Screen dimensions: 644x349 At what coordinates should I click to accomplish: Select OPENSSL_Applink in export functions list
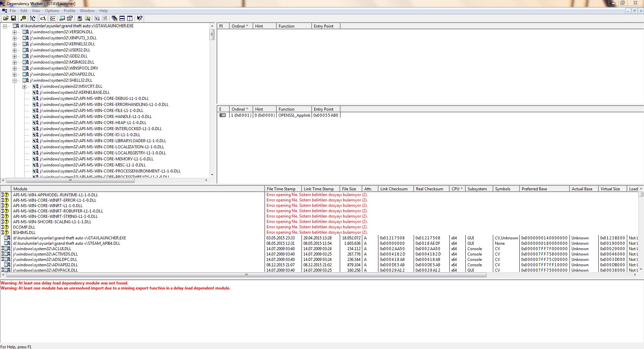tap(294, 115)
